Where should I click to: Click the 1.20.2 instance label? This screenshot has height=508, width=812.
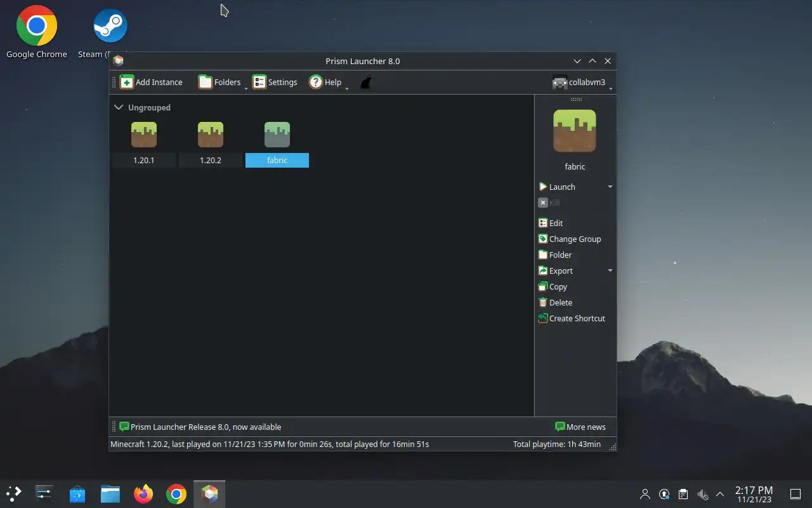211,160
